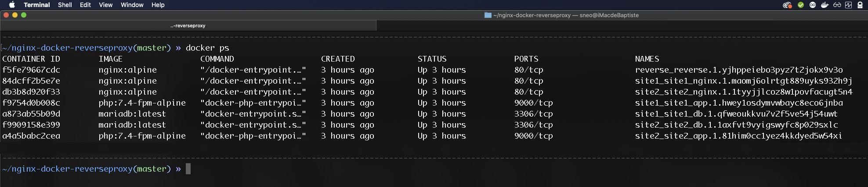Open the Docker whale menu bar icon
The image size is (868, 187).
point(825,5)
